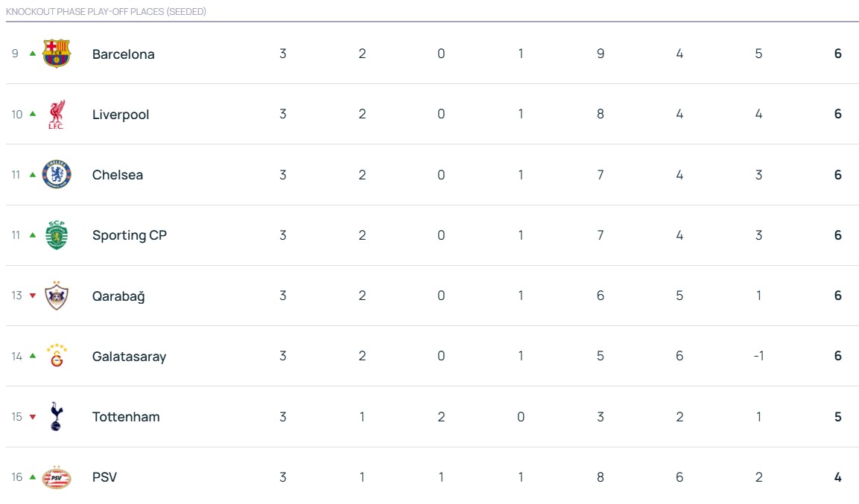The height and width of the screenshot is (504, 859).
Task: Click Qarabağ's red down-trend arrow
Action: click(32, 296)
